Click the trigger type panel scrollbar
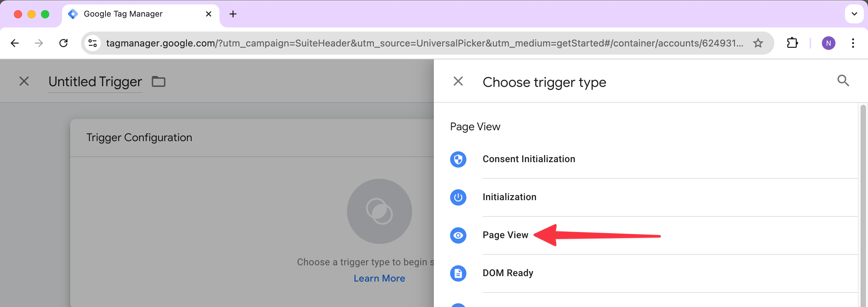868x307 pixels. (x=863, y=204)
